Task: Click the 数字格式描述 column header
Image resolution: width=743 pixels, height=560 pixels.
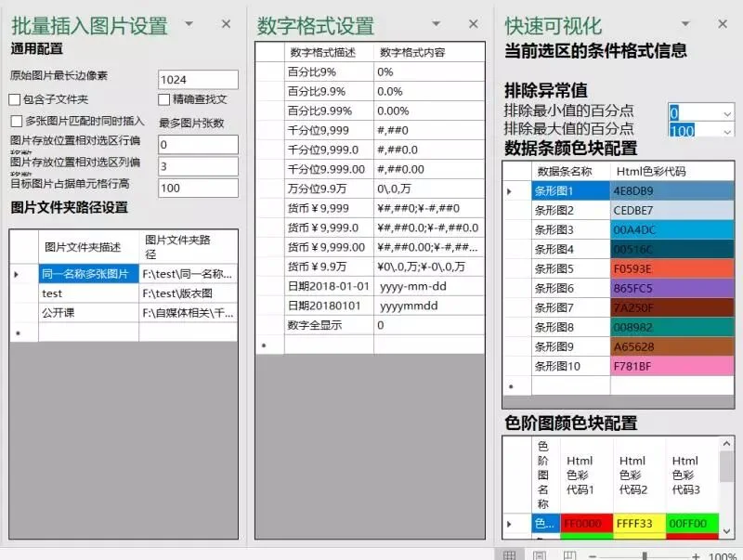Action: 329,52
